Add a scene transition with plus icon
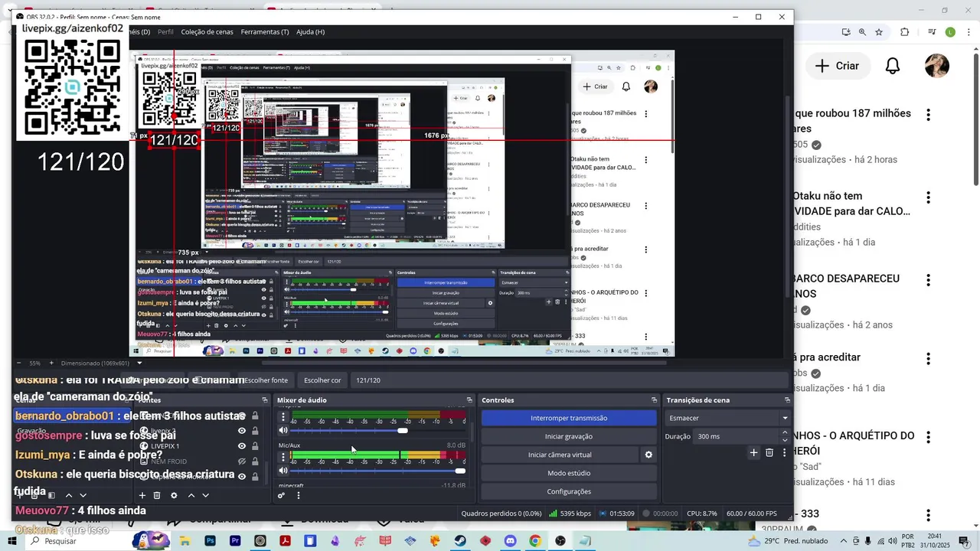The width and height of the screenshot is (980, 551). click(x=753, y=453)
